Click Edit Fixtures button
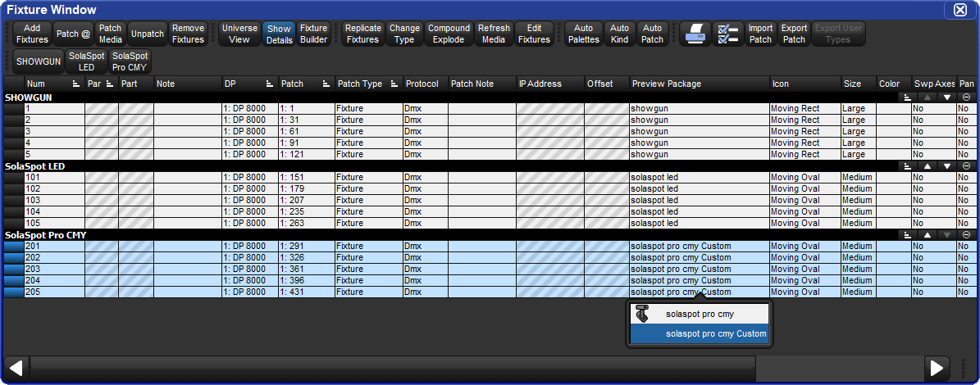 click(x=535, y=34)
